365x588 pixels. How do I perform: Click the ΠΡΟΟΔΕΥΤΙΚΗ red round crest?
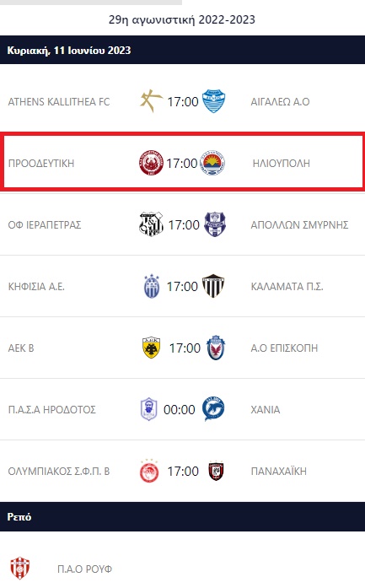(x=152, y=163)
